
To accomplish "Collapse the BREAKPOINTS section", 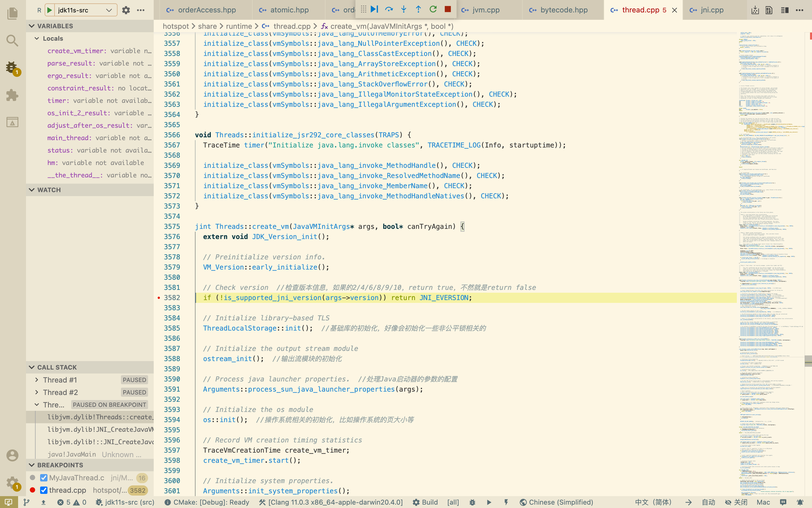I will (90, 465).
